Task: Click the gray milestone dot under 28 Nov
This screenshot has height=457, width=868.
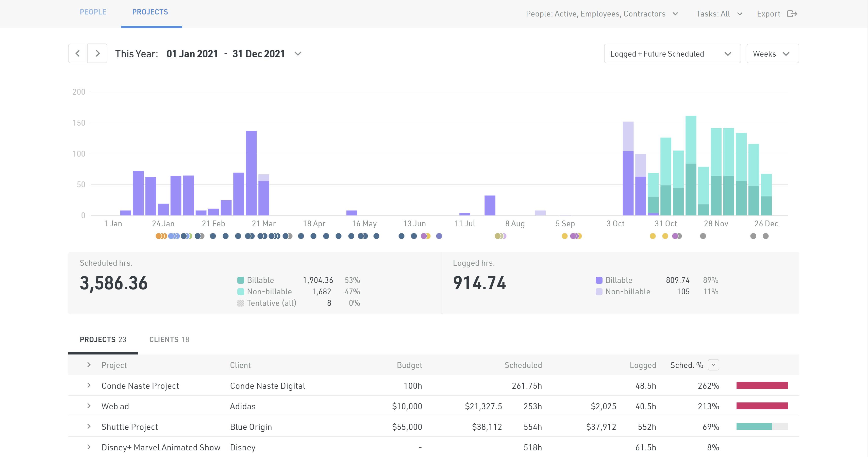Action: (703, 236)
